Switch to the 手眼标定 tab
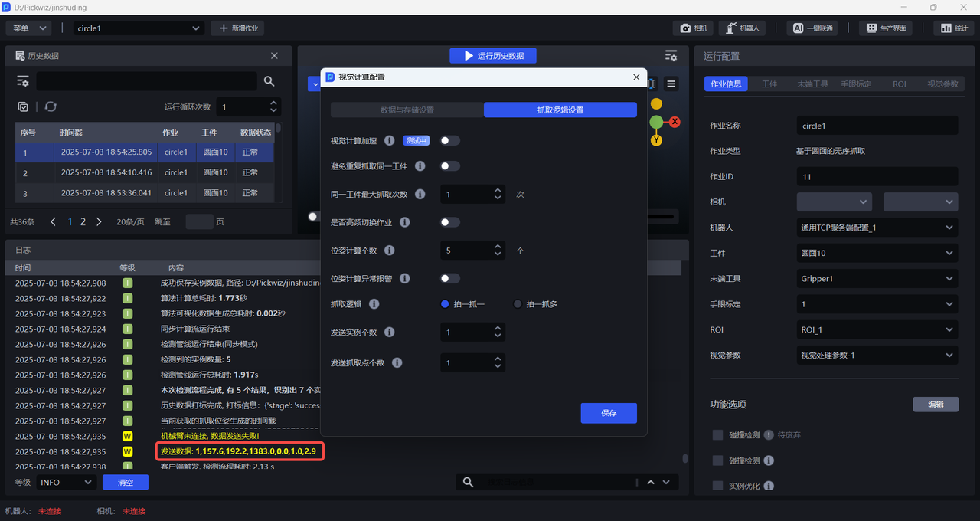Screen dimensions: 980x521 pos(856,84)
